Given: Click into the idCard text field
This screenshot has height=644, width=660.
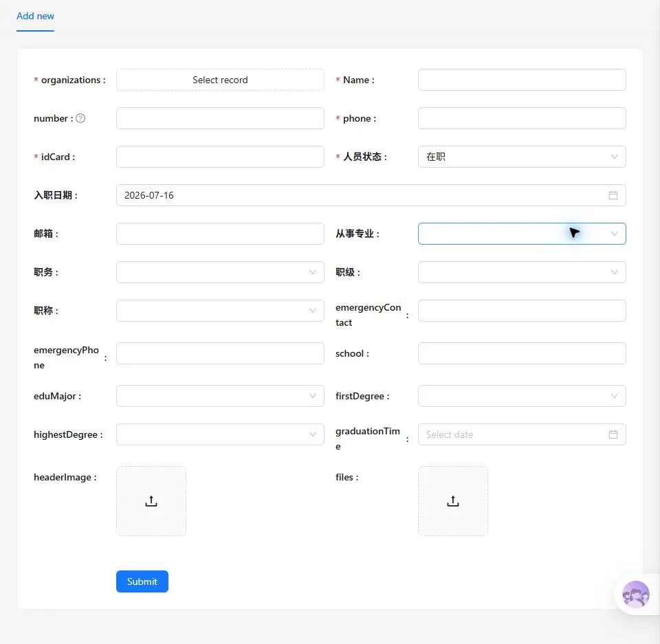Looking at the screenshot, I should (220, 157).
